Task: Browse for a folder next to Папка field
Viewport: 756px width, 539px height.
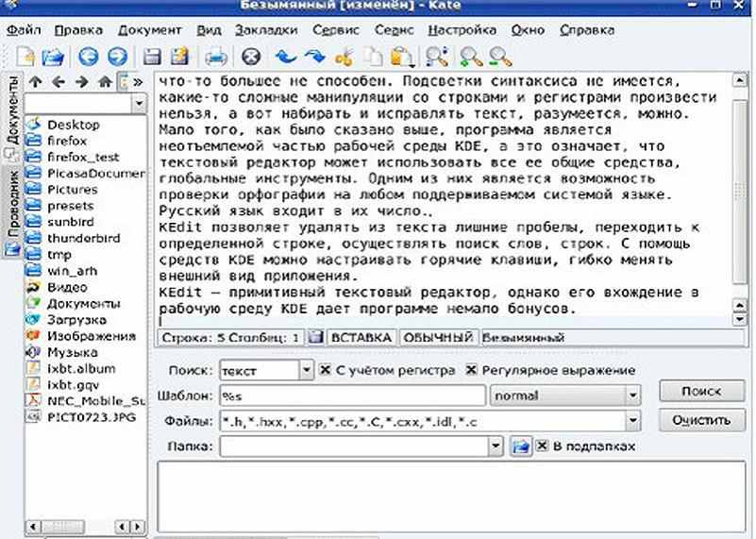Action: [x=521, y=446]
